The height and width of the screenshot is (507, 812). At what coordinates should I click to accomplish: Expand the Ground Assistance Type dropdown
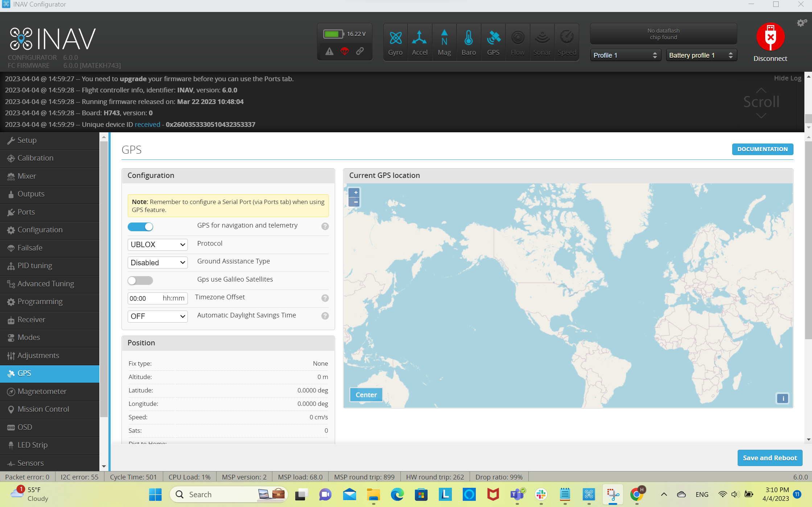(x=157, y=262)
